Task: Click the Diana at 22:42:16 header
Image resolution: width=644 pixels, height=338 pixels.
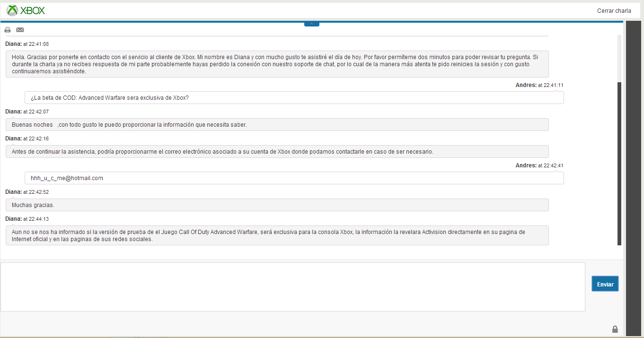Action: [27, 139]
